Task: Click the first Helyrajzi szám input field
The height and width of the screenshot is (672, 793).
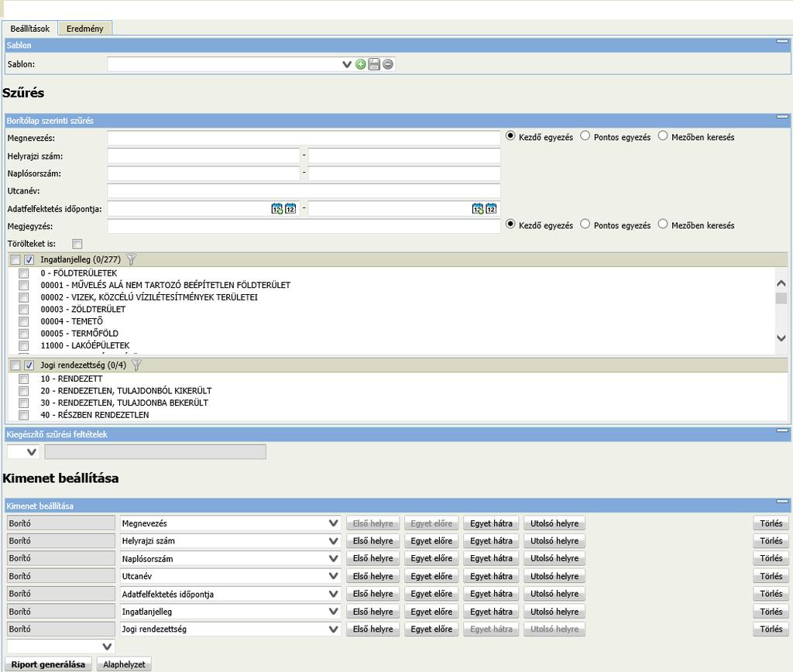Action: (204, 156)
